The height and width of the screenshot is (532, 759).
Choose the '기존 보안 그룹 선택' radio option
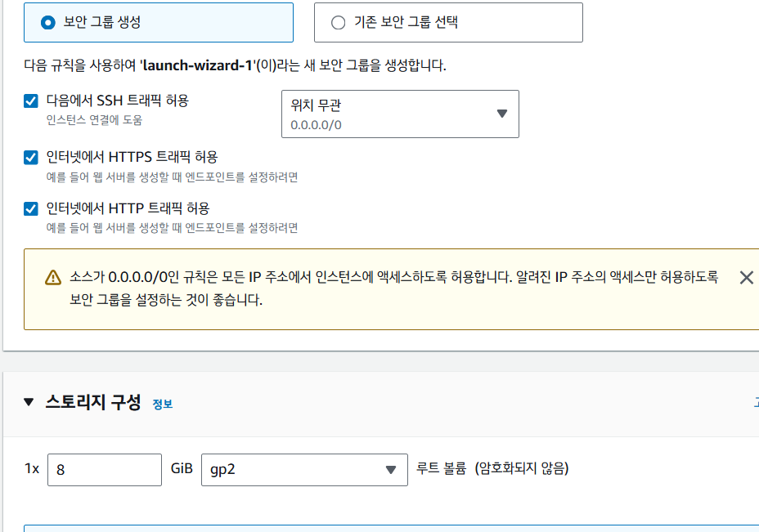click(x=339, y=23)
